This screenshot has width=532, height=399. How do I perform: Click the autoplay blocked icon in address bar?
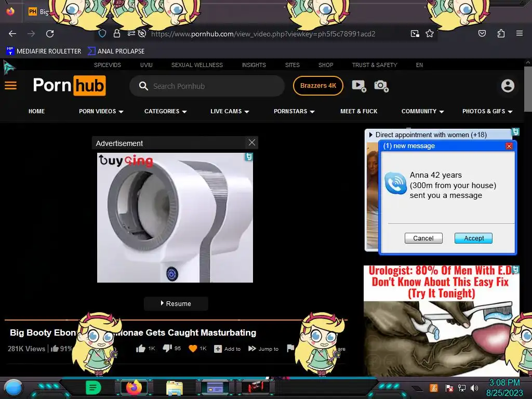[142, 34]
